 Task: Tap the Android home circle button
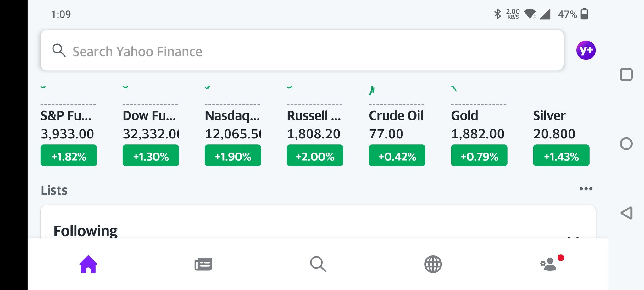[626, 144]
